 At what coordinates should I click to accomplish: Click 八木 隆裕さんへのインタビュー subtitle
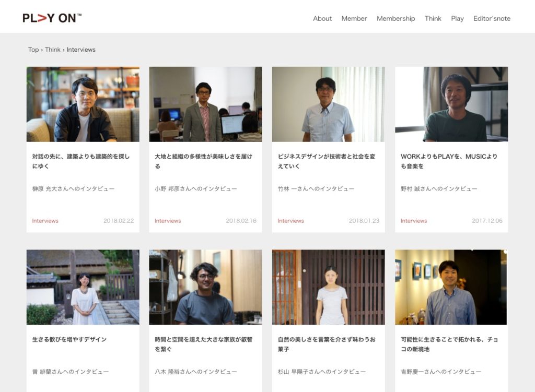pos(196,372)
